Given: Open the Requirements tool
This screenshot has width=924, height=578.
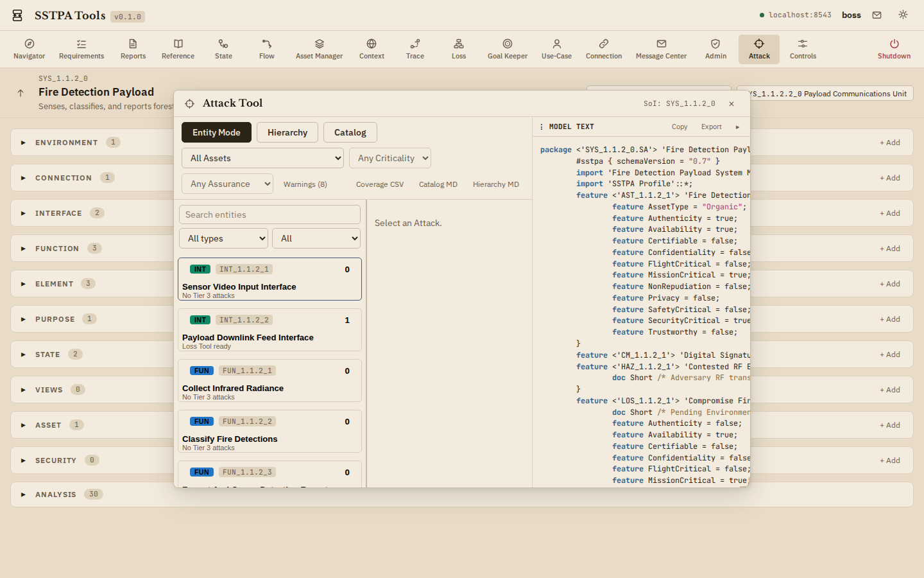Looking at the screenshot, I should click(81, 49).
